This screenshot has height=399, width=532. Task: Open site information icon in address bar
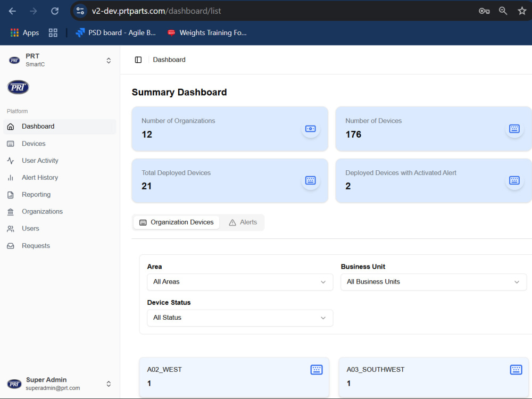80,11
